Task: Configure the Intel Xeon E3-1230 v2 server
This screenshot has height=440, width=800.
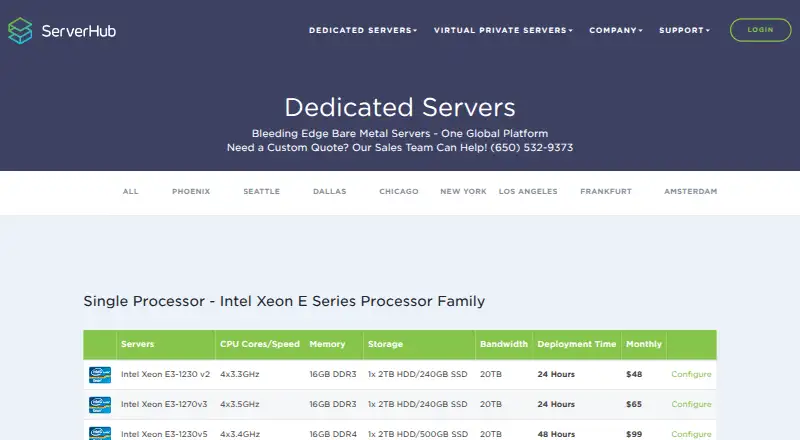Action: pos(691,374)
